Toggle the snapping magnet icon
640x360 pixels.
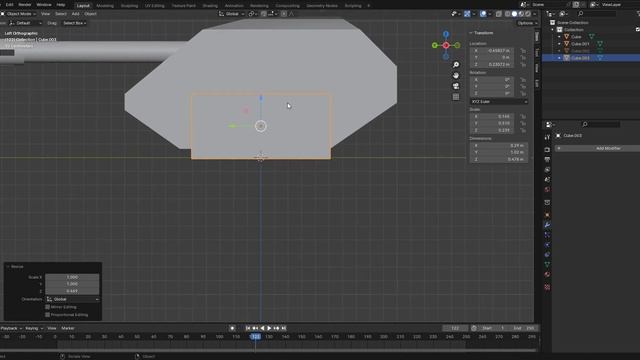(264, 14)
